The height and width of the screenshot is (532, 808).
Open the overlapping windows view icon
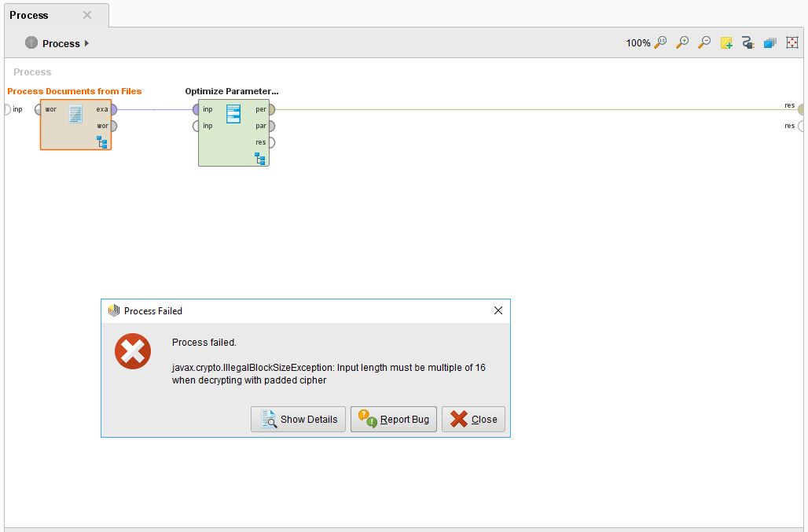[x=769, y=42]
